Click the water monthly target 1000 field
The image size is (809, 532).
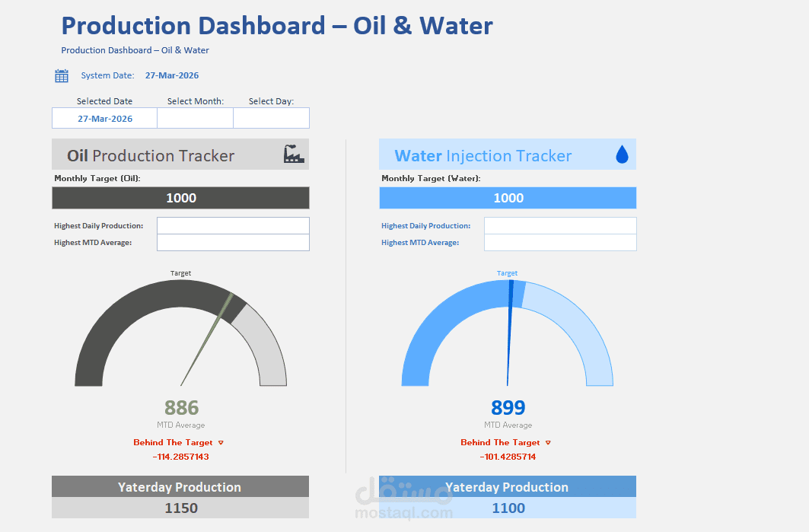point(508,198)
